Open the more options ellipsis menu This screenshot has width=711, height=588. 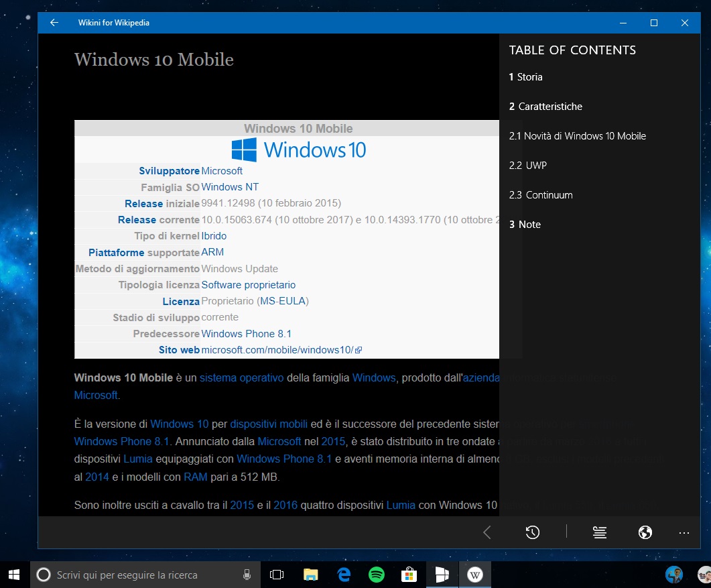pos(684,532)
